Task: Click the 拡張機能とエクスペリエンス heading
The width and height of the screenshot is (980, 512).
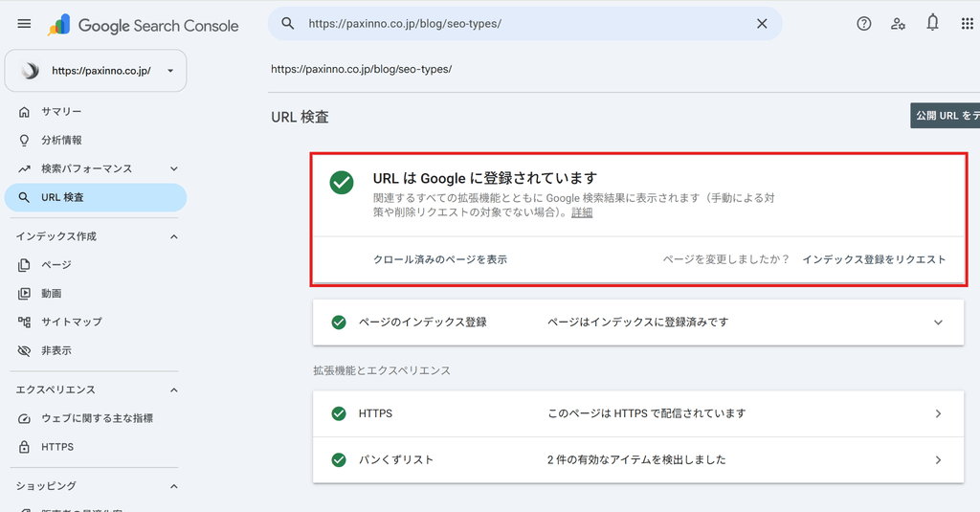Action: coord(382,370)
